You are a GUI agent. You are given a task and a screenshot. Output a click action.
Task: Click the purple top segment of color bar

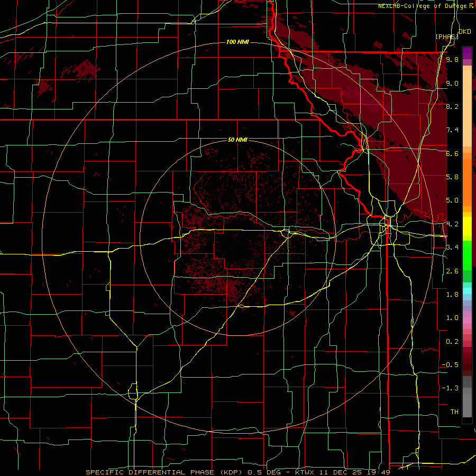(x=467, y=53)
